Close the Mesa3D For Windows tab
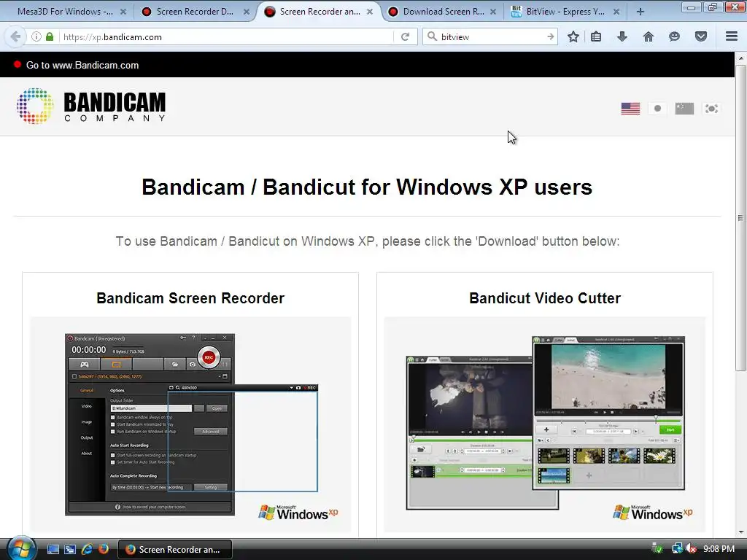The height and width of the screenshot is (560, 747). [123, 12]
